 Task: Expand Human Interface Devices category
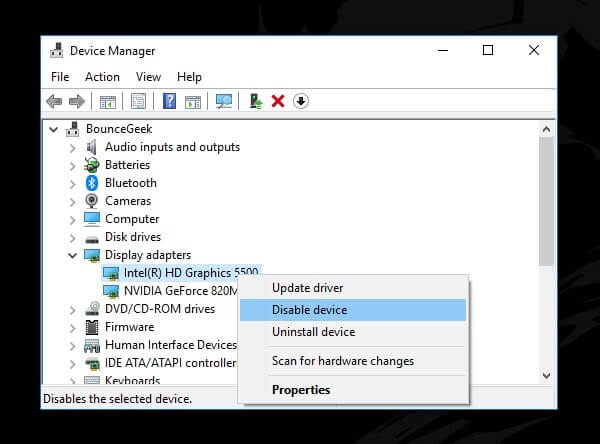pos(73,346)
